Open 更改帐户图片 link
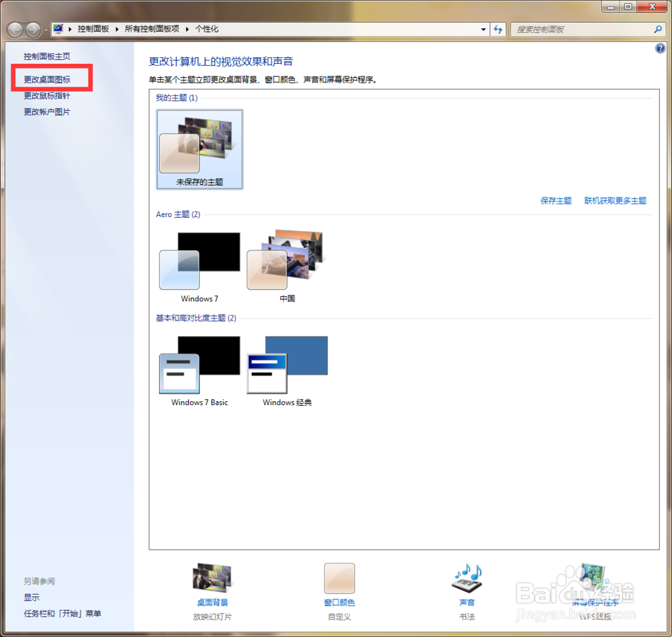Image resolution: width=672 pixels, height=637 pixels. [x=47, y=112]
